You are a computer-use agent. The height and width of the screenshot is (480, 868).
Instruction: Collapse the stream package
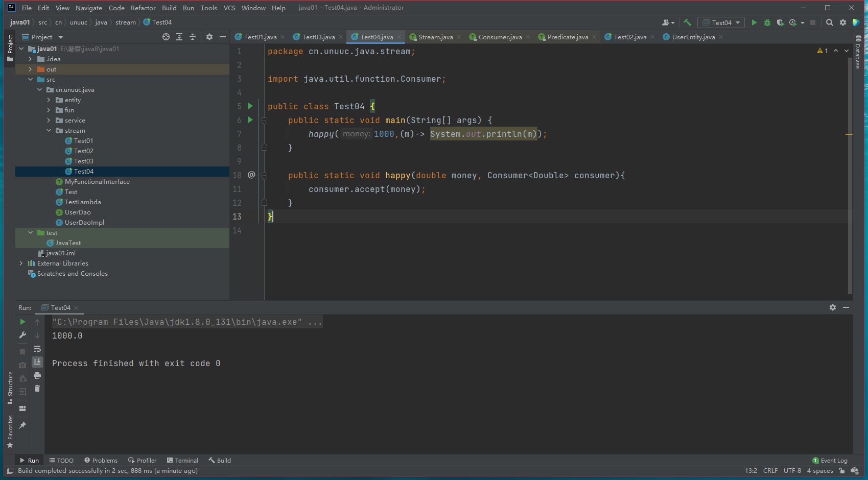49,131
